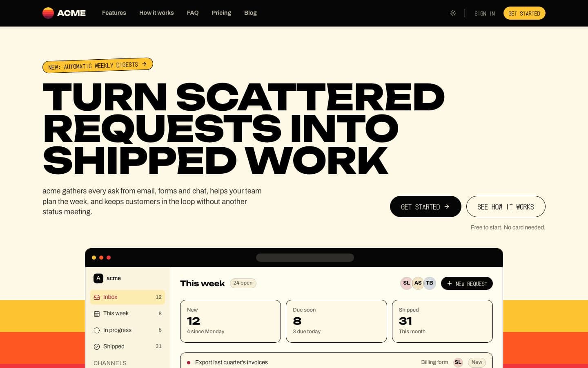Image resolution: width=588 pixels, height=368 pixels.
Task: Open the In progress sidebar row label
Action: (117, 330)
